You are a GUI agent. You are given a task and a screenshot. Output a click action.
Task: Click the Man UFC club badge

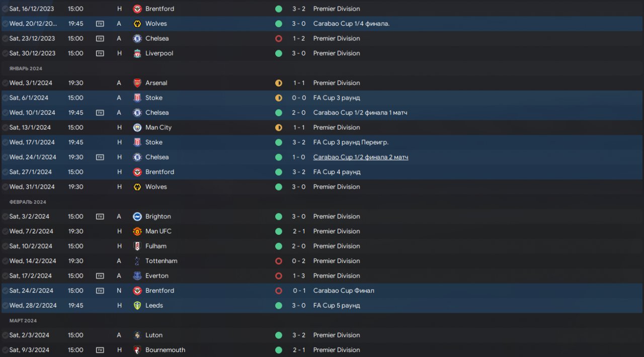click(x=137, y=231)
